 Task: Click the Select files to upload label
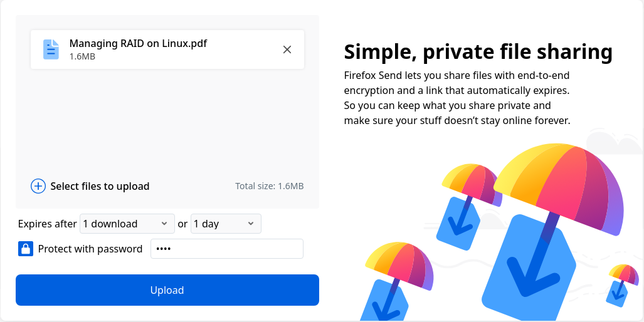tap(100, 186)
